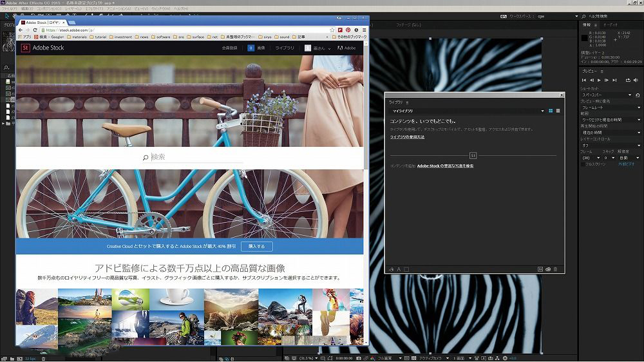Switch Libraries panel to list view

coord(558,111)
